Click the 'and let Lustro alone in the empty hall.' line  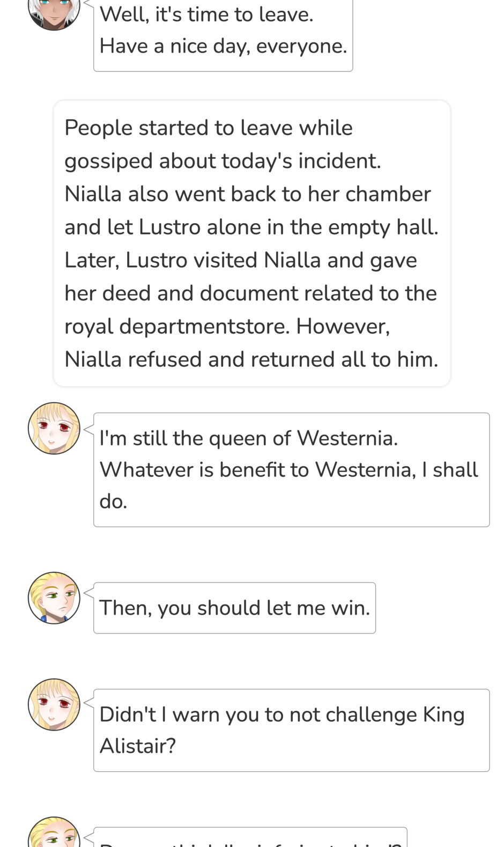coord(251,227)
